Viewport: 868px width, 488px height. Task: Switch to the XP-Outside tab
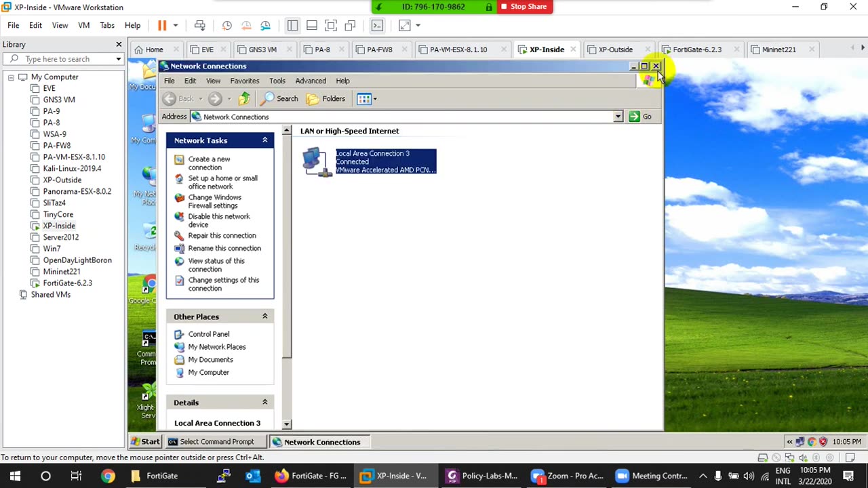615,49
